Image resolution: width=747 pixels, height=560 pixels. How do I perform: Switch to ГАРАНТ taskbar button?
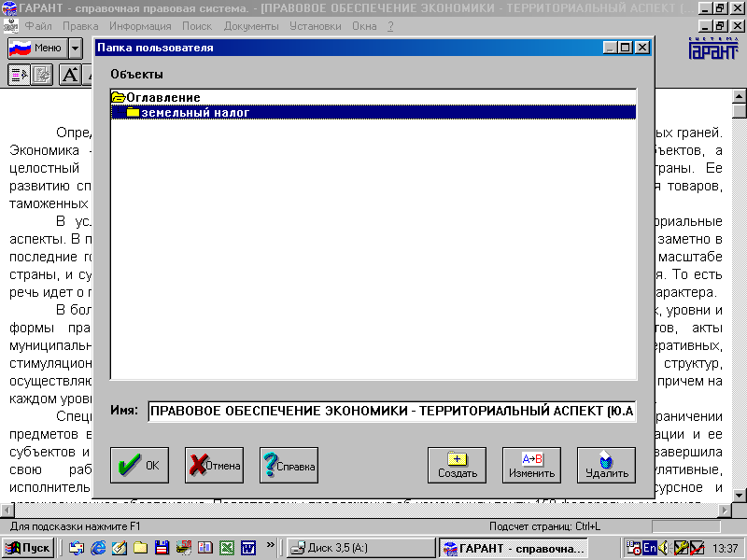coord(513,548)
